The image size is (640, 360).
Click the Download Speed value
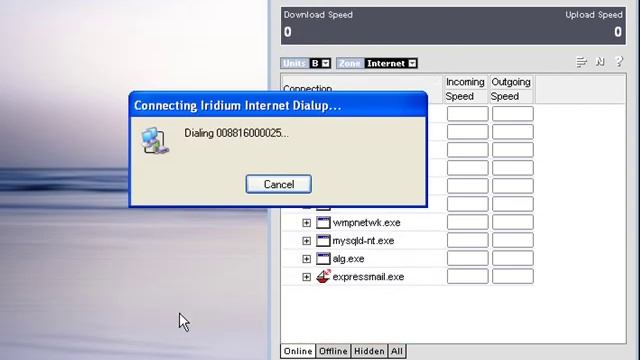[x=288, y=32]
